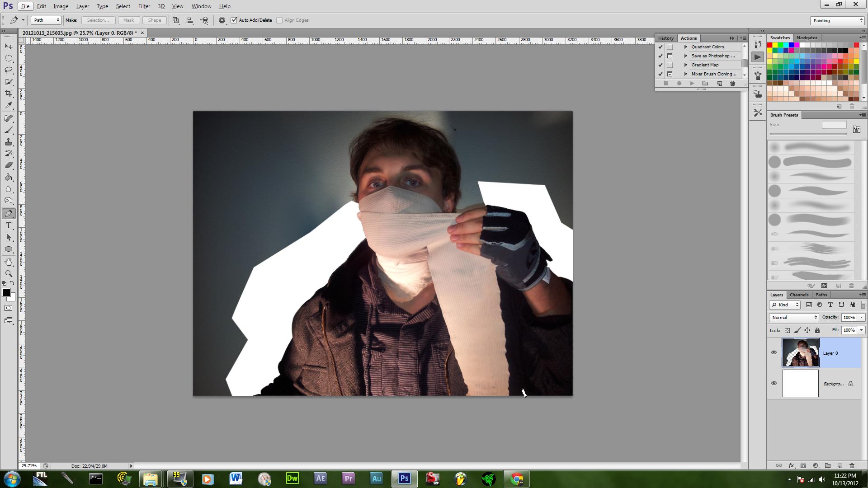Pick the red swatch in Swatches
Image resolution: width=868 pixels, height=488 pixels.
point(769,45)
